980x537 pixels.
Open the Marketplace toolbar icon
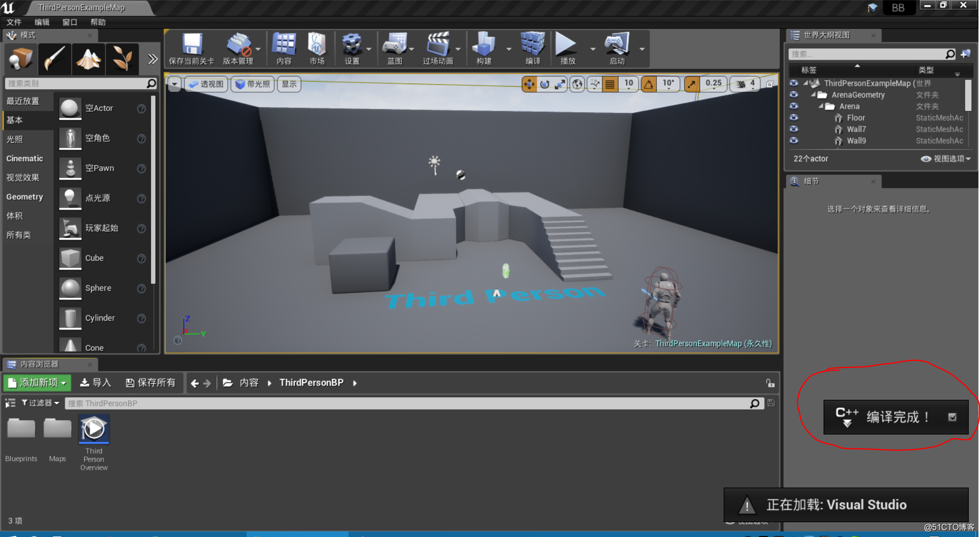pyautogui.click(x=317, y=48)
